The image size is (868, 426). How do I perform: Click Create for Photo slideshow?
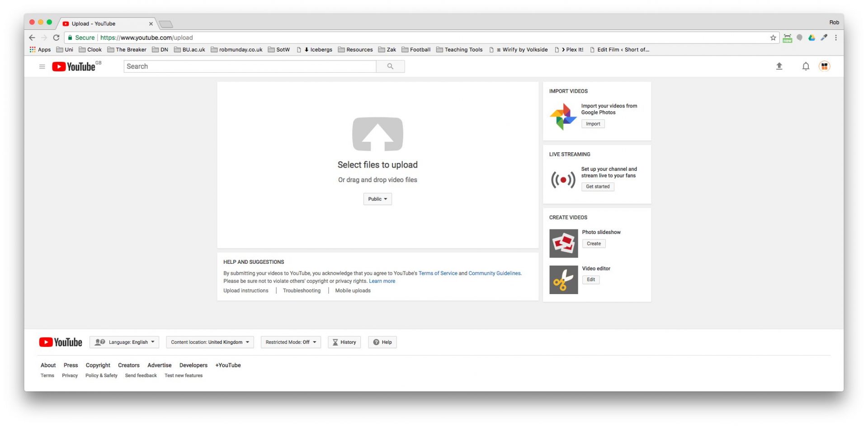(594, 243)
